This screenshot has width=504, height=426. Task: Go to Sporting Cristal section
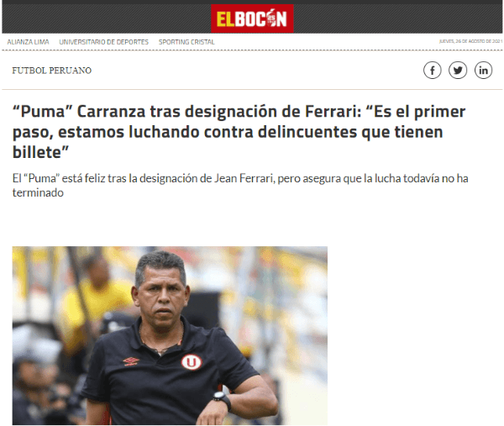(x=186, y=42)
